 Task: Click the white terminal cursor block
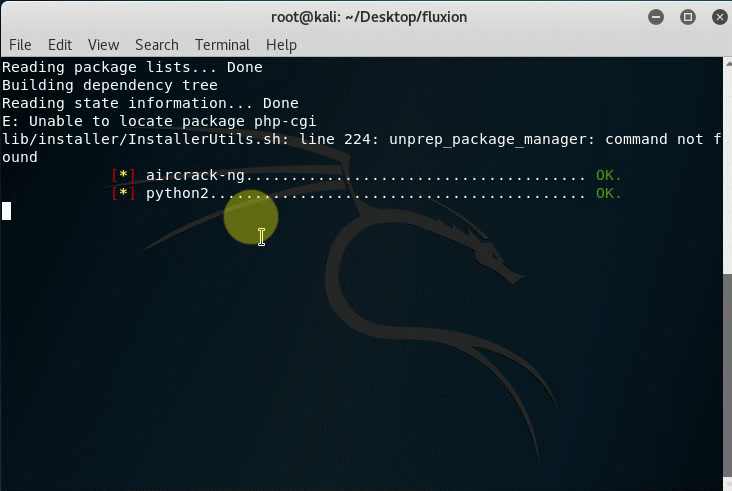[6, 211]
